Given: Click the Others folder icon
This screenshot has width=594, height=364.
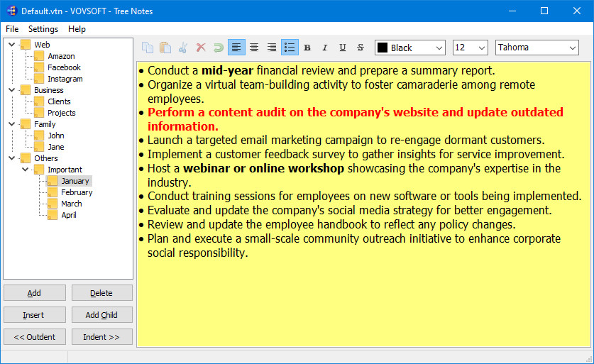Looking at the screenshot, I should click(26, 158).
